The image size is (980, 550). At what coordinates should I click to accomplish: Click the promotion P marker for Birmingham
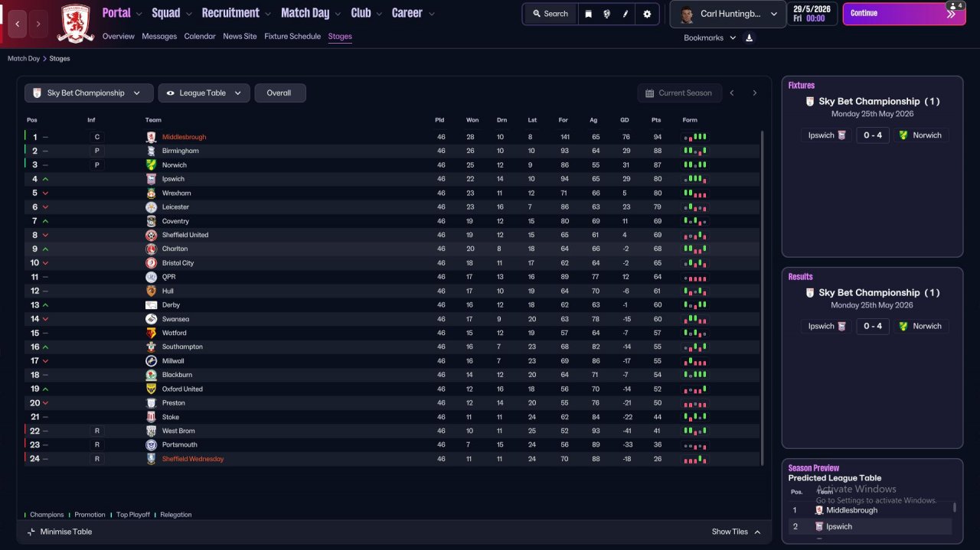[x=97, y=151]
